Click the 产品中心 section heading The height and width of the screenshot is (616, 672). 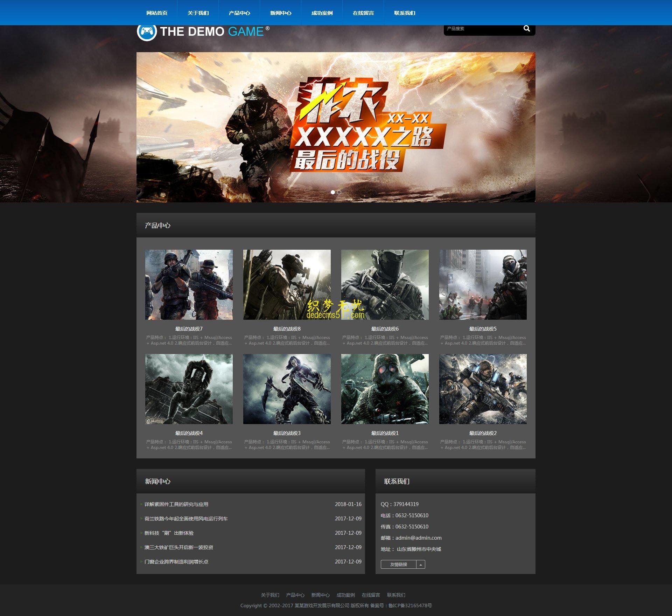pos(157,226)
